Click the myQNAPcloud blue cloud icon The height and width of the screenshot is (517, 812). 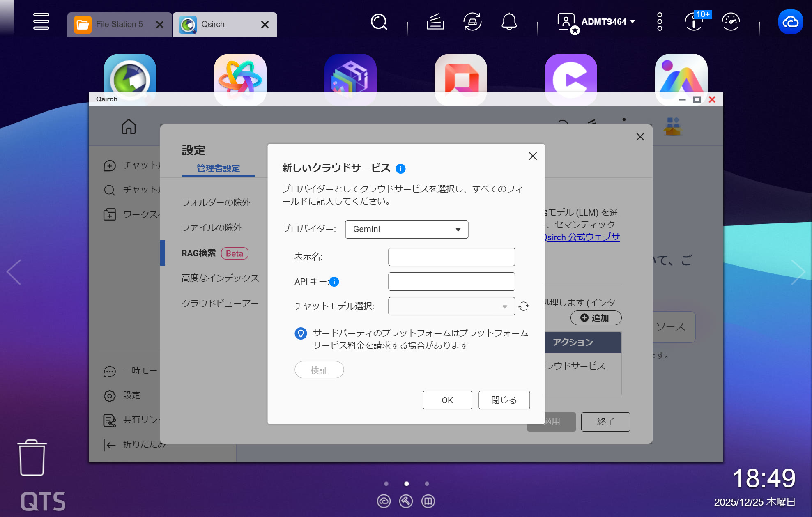[790, 22]
